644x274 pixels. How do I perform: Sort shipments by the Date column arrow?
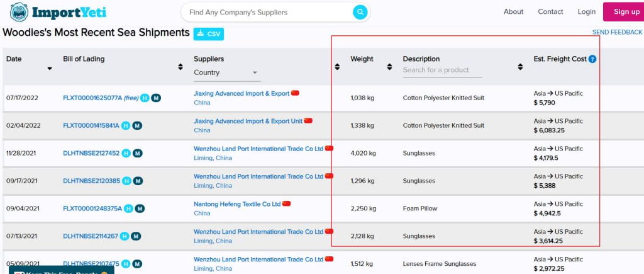click(x=50, y=68)
